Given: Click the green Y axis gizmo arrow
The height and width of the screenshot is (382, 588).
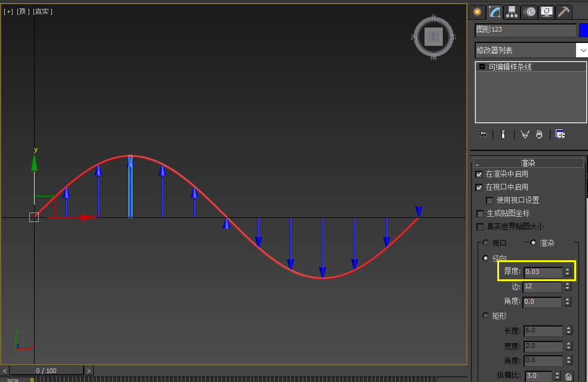Looking at the screenshot, I should point(34,163).
